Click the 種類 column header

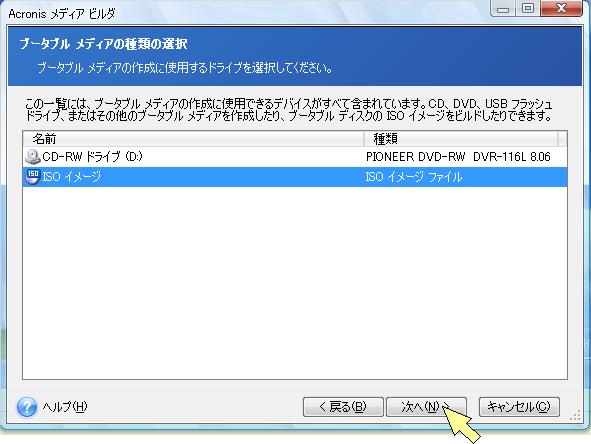click(461, 139)
